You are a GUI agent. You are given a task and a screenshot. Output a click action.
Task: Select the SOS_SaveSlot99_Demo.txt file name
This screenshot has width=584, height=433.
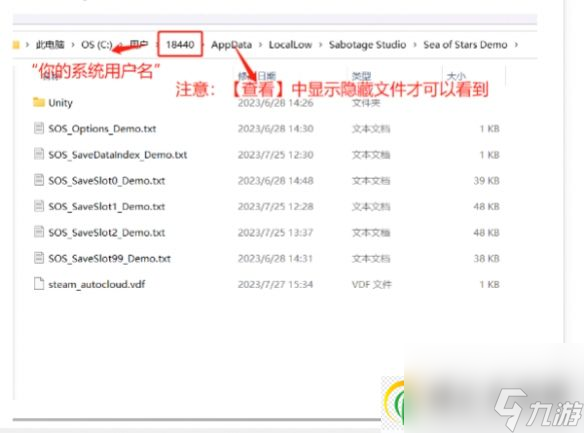110,258
